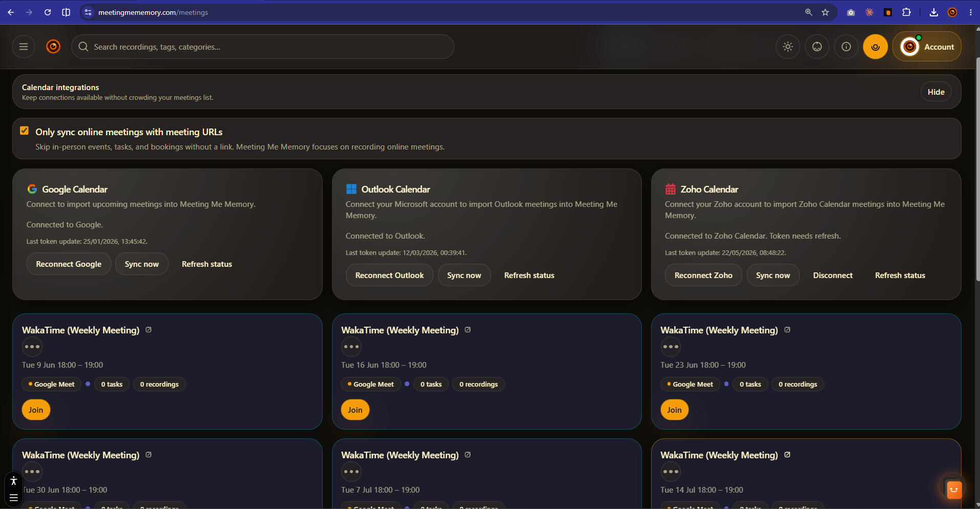This screenshot has height=509, width=980.
Task: Click the orange record button in header
Action: click(875, 47)
